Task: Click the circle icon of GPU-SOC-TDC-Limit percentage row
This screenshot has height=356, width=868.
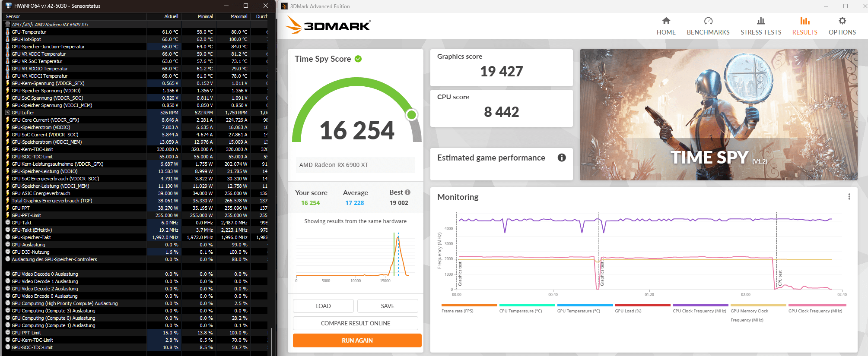Action: [7, 347]
